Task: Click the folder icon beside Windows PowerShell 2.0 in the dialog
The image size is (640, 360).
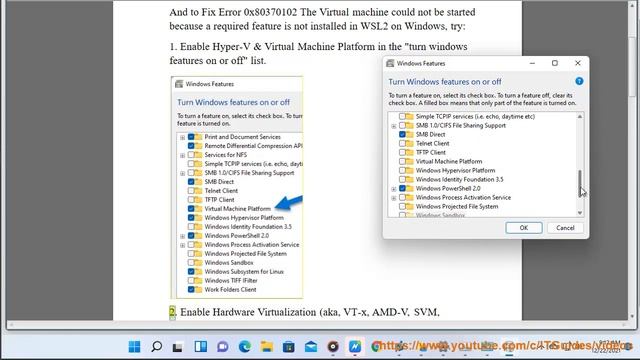Action: 409,188
